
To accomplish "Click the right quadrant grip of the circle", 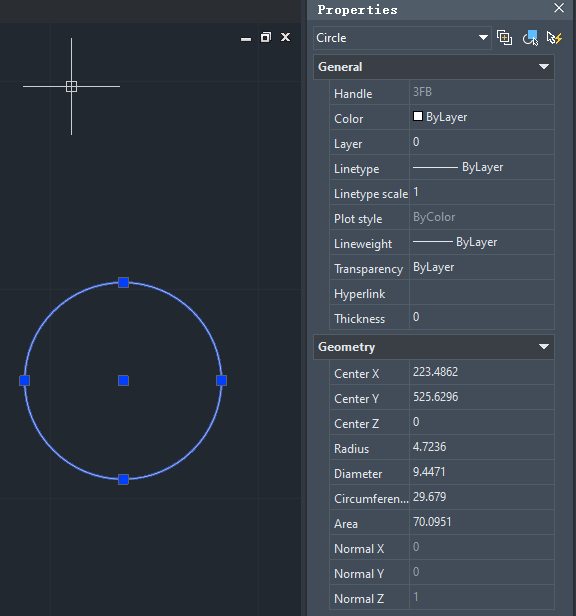I will [x=222, y=380].
